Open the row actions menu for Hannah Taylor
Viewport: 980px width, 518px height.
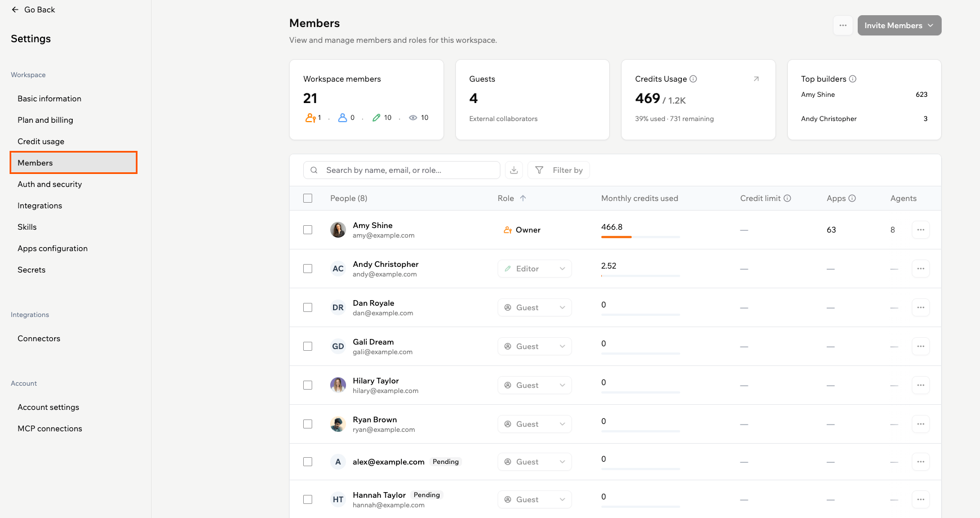tap(920, 499)
